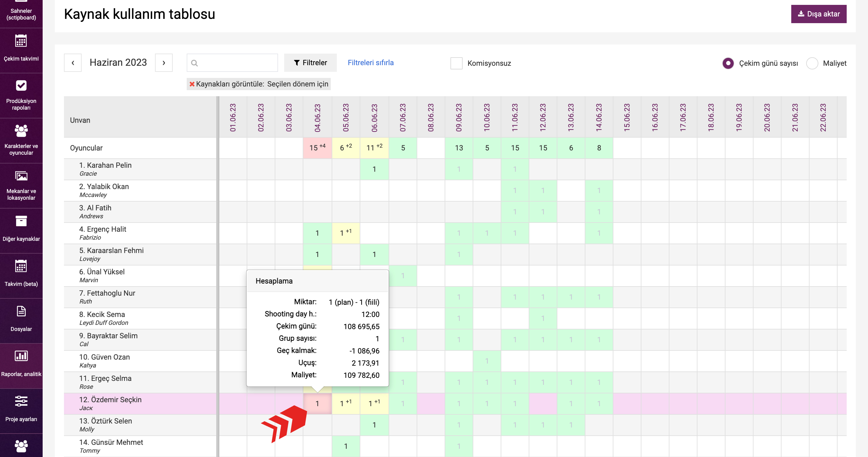
Task: Select the Oyuncular group row label
Action: [86, 148]
